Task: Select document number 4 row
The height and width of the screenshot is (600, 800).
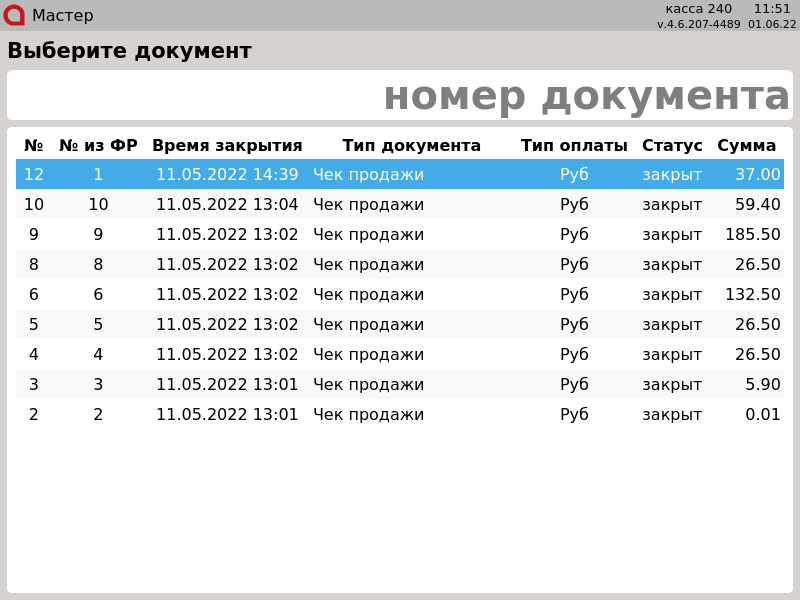Action: point(400,354)
